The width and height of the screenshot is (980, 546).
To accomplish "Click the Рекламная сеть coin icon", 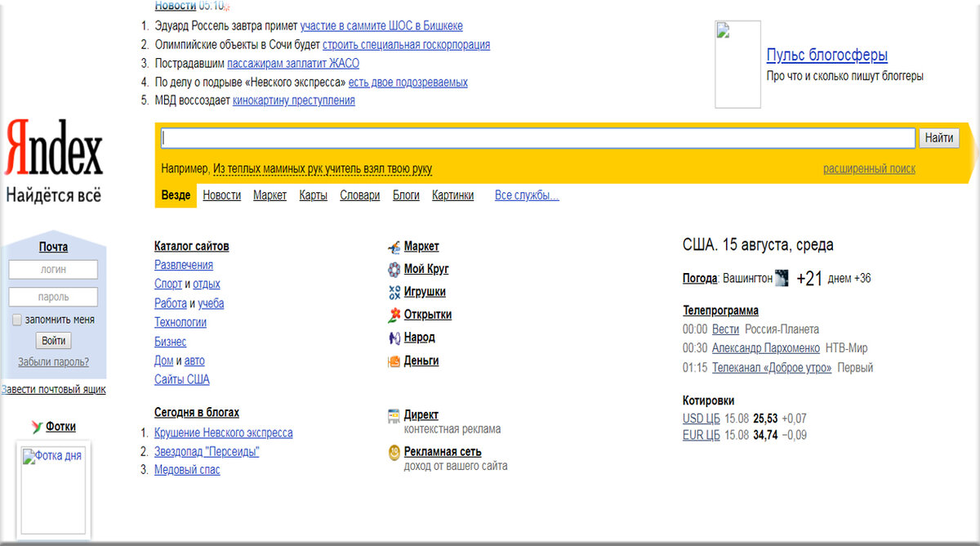I will pos(394,452).
